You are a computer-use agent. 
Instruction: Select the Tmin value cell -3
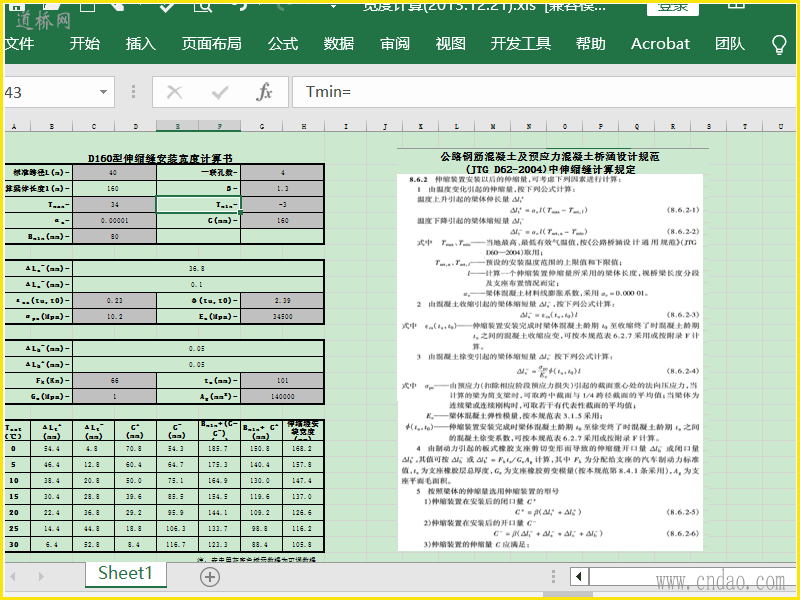(x=282, y=205)
